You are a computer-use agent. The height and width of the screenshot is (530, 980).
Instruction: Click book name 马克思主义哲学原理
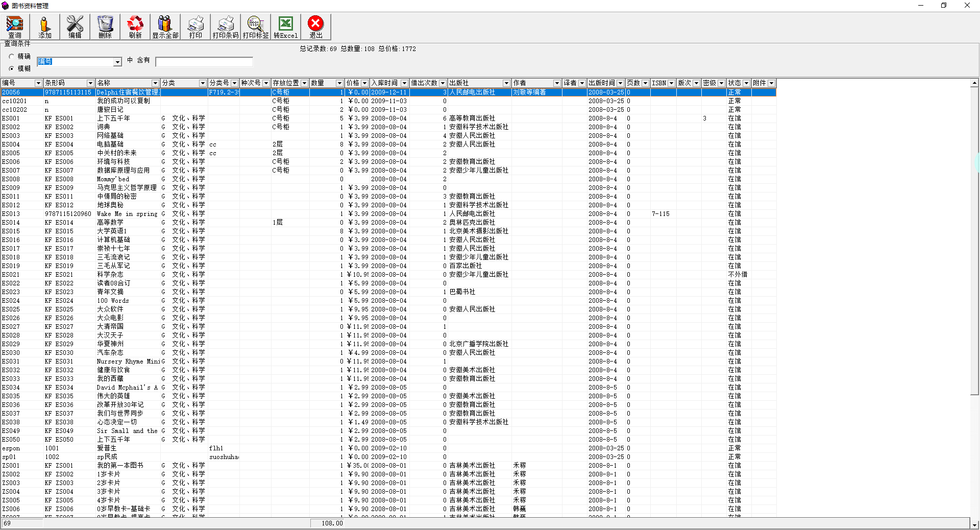tap(127, 188)
